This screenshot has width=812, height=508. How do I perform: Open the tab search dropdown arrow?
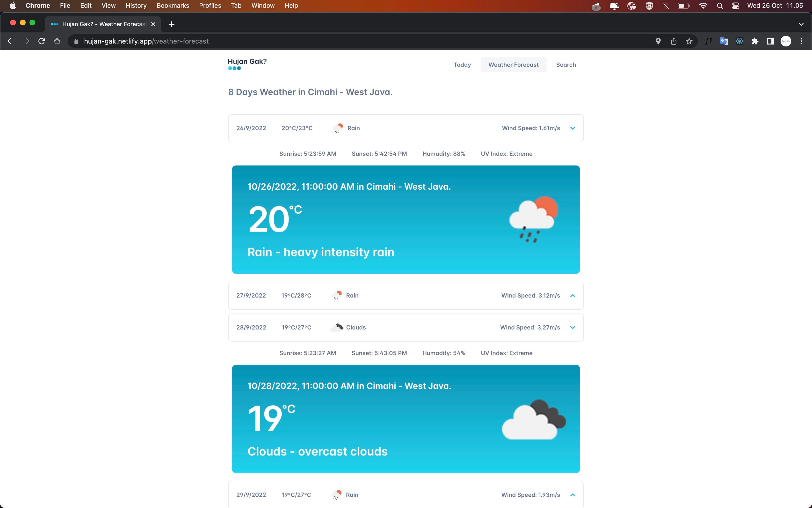tap(801, 24)
